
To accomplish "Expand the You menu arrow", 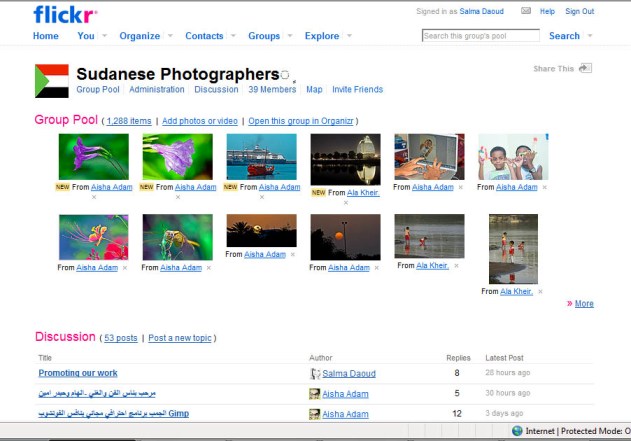I will click(x=107, y=36).
